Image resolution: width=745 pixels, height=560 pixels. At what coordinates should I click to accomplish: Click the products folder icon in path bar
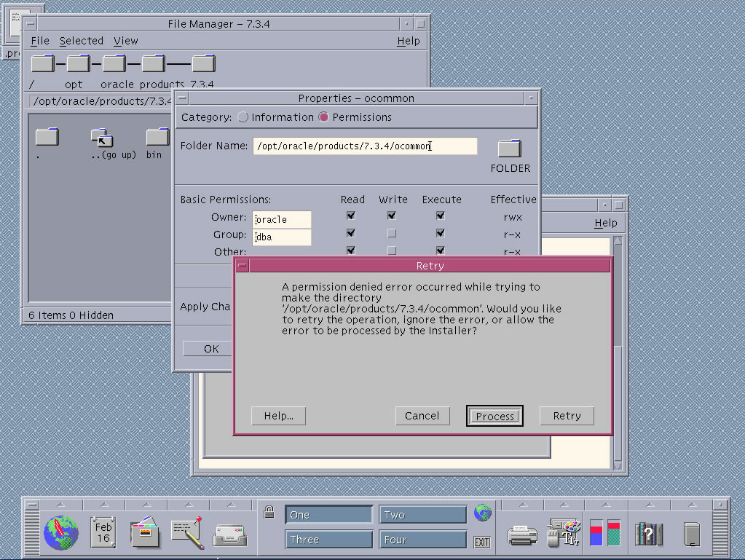(x=153, y=63)
